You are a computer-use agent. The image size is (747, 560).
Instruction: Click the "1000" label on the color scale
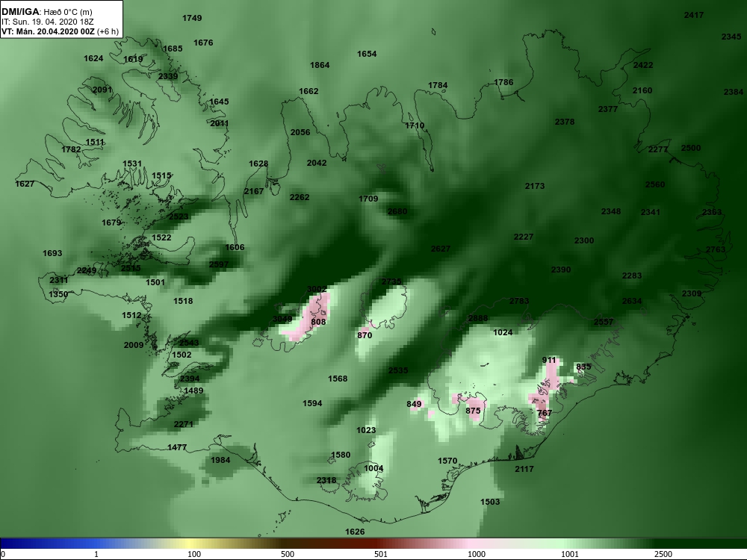click(x=477, y=554)
